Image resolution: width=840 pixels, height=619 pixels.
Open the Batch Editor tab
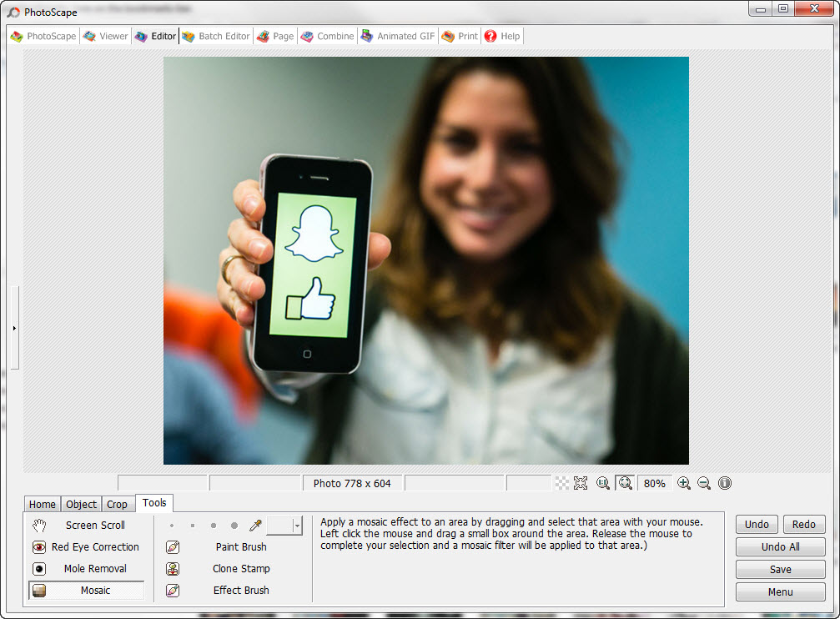click(x=215, y=37)
